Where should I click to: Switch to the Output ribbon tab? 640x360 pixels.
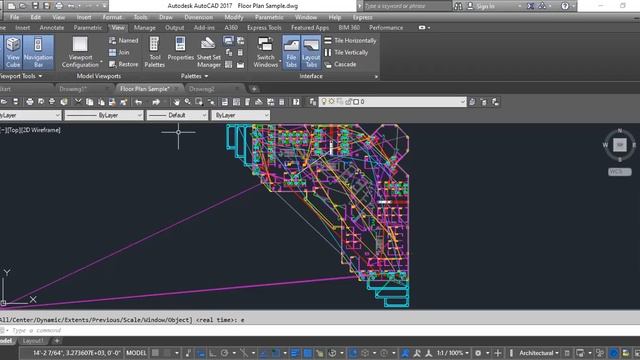(174, 27)
